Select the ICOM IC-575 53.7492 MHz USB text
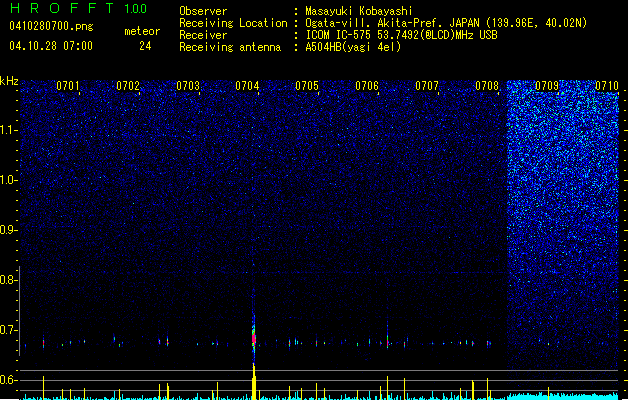629x400 pixels. click(x=401, y=35)
